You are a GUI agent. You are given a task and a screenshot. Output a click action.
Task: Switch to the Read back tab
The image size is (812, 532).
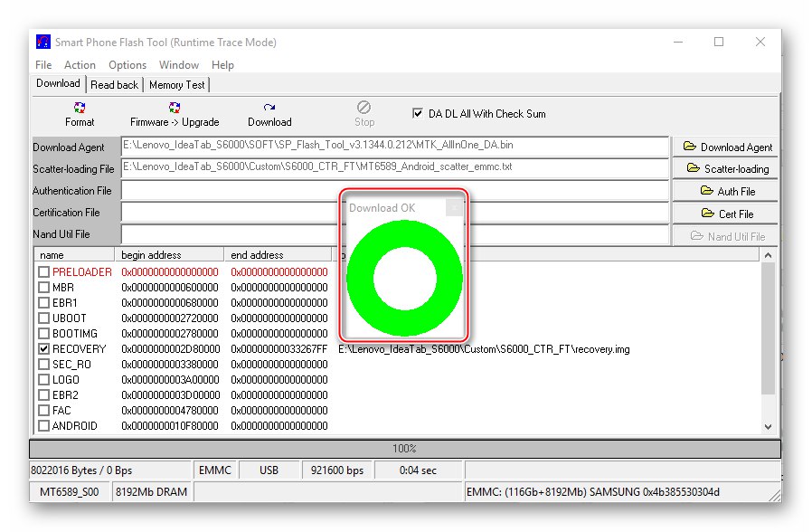tap(114, 83)
